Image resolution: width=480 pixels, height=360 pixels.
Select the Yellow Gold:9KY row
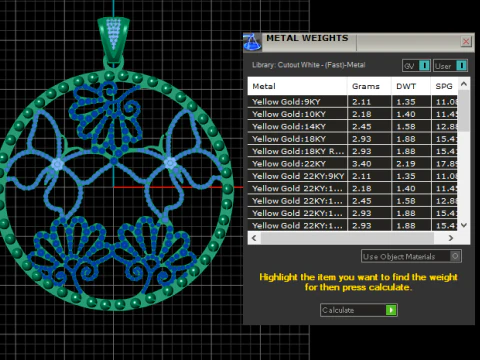coord(352,102)
